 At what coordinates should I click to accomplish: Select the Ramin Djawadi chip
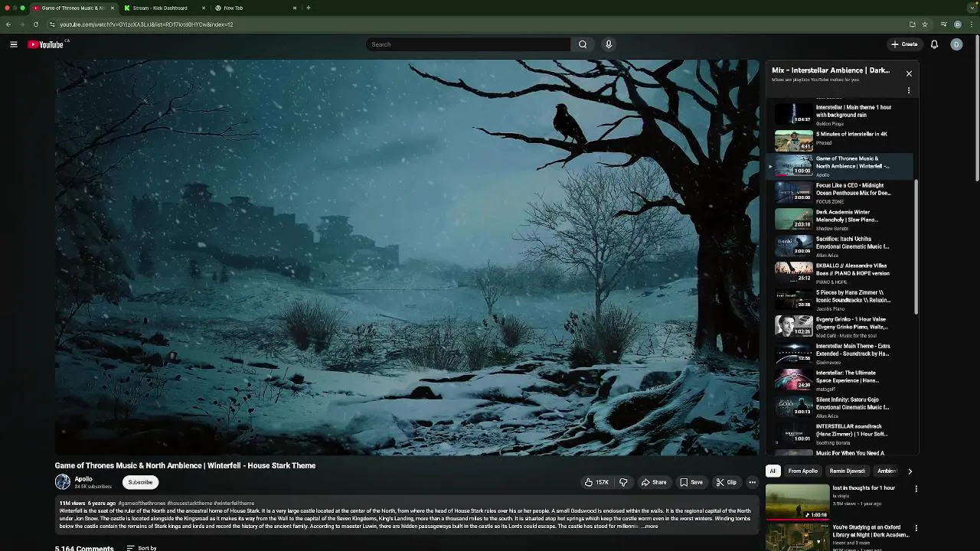click(848, 471)
